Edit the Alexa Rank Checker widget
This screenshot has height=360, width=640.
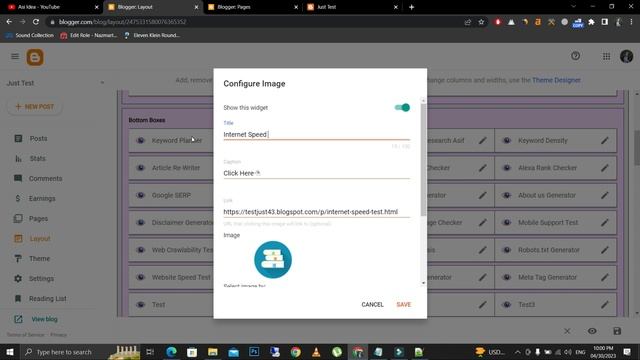coord(604,168)
